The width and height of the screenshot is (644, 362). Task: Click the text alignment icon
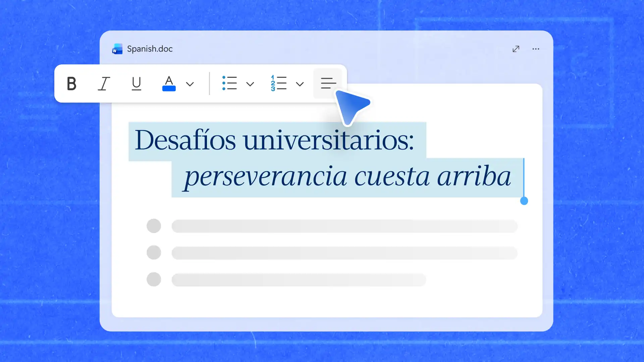(328, 83)
